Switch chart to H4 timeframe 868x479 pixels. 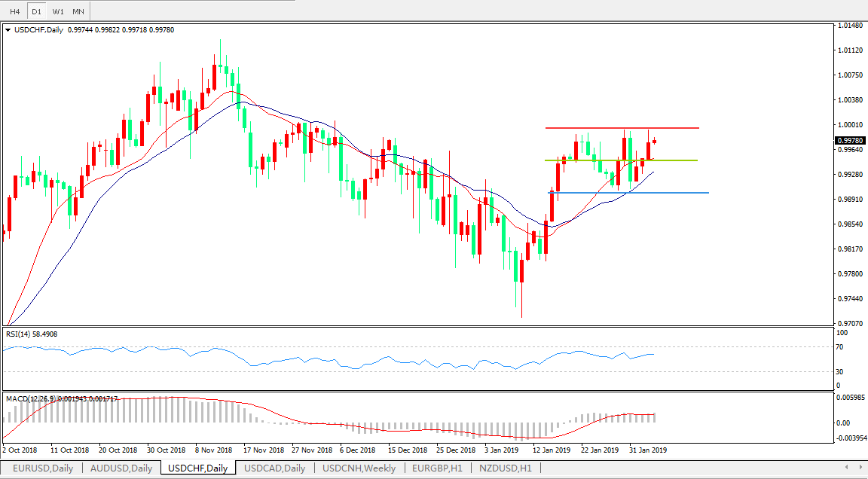pos(15,12)
